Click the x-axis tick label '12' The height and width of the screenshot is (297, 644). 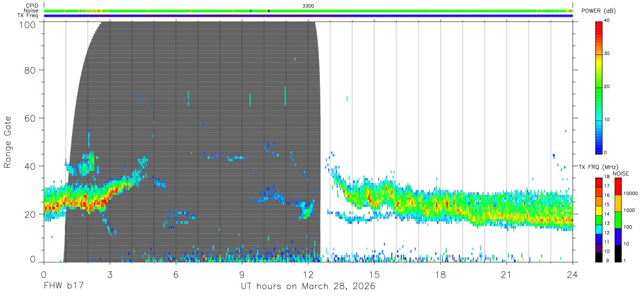308,275
